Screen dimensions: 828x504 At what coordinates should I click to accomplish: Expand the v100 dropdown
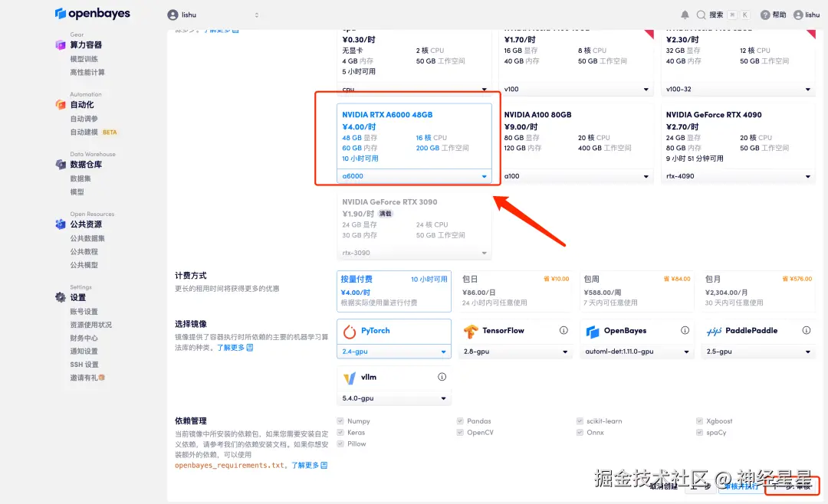576,89
